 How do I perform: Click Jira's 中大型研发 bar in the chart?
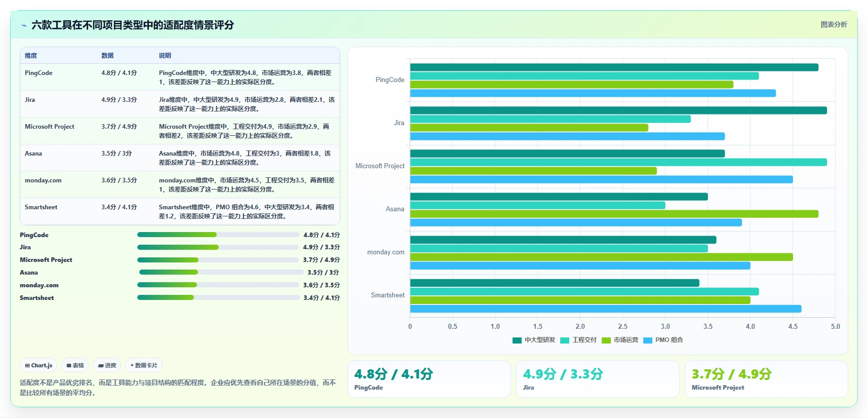coord(618,110)
